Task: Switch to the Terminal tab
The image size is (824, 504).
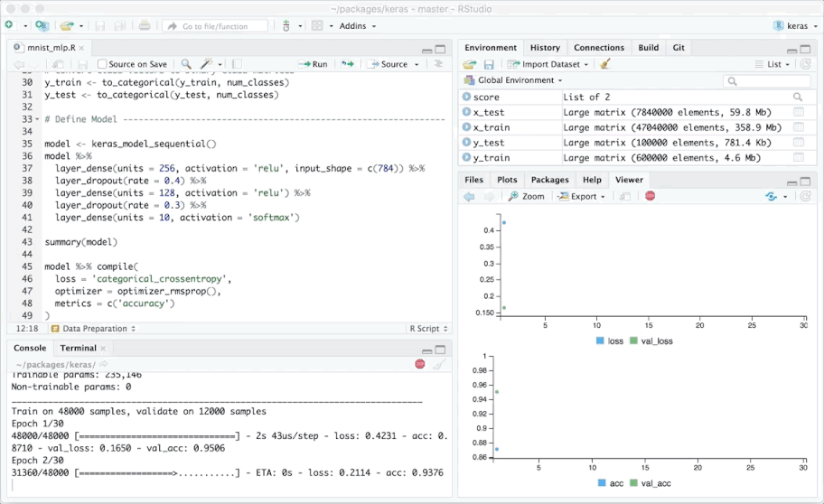Action: (79, 348)
